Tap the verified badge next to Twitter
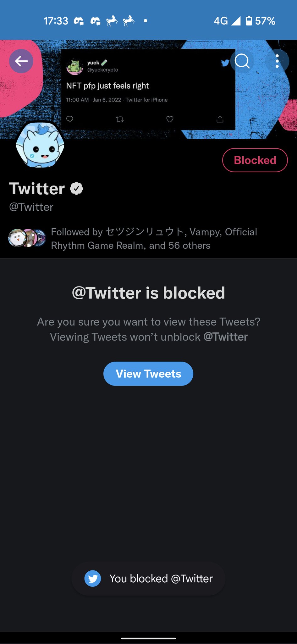The height and width of the screenshot is (644, 297). (76, 189)
